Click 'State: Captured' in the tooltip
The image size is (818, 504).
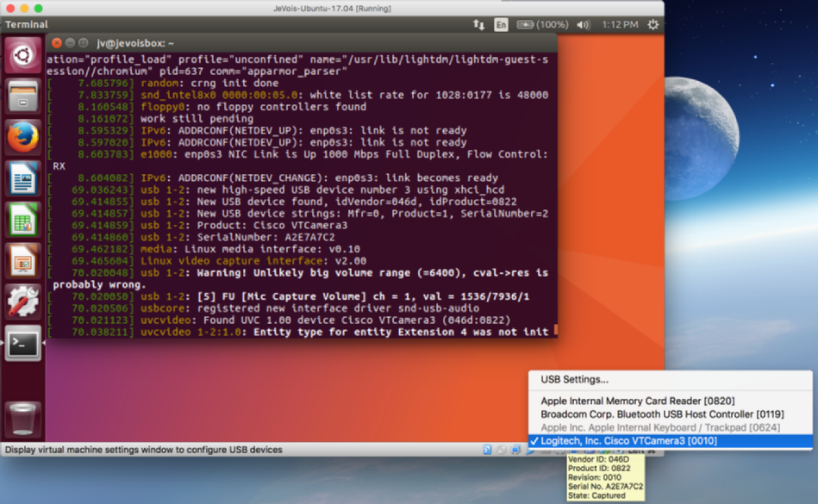[596, 495]
